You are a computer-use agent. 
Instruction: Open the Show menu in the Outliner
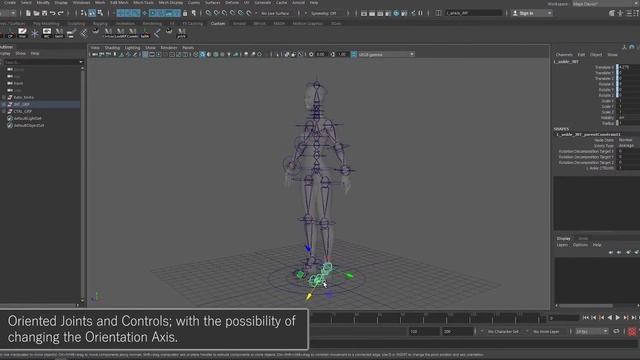coord(20,53)
